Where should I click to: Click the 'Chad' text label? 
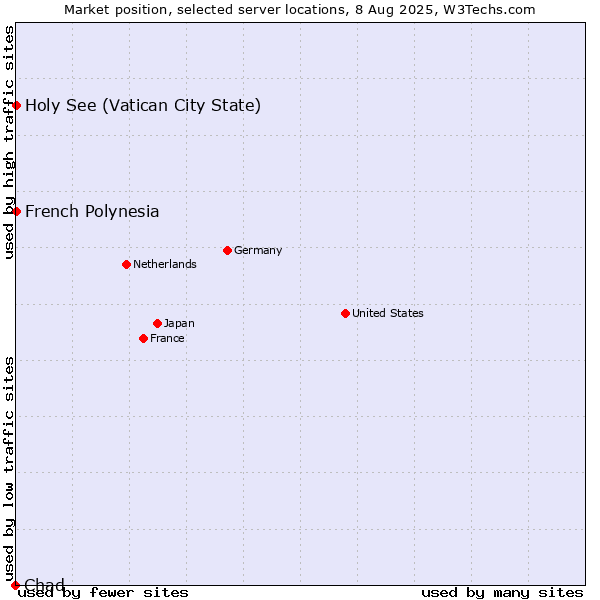pyautogui.click(x=44, y=585)
